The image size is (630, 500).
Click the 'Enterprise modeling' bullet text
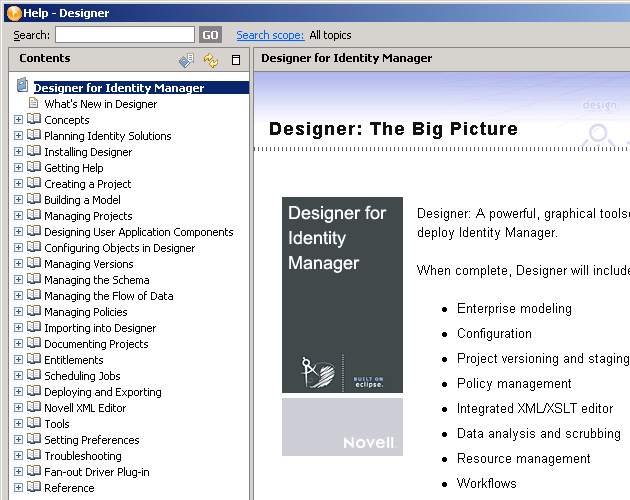point(514,309)
